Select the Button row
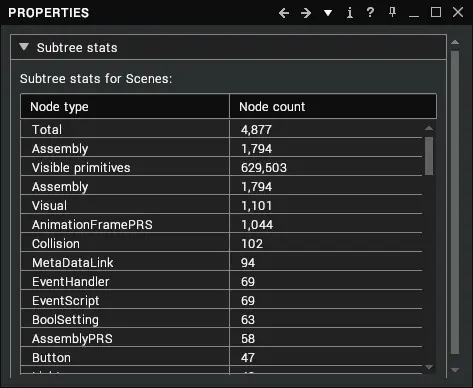473x388 pixels. [x=222, y=358]
